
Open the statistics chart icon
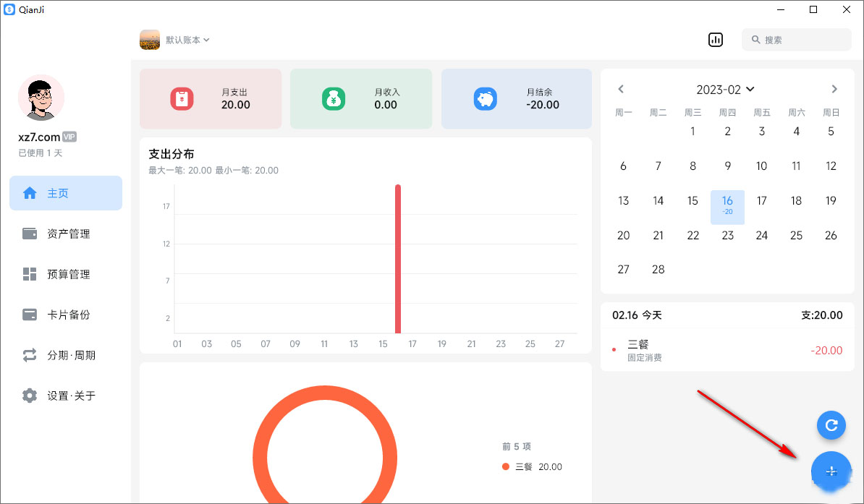(x=715, y=40)
